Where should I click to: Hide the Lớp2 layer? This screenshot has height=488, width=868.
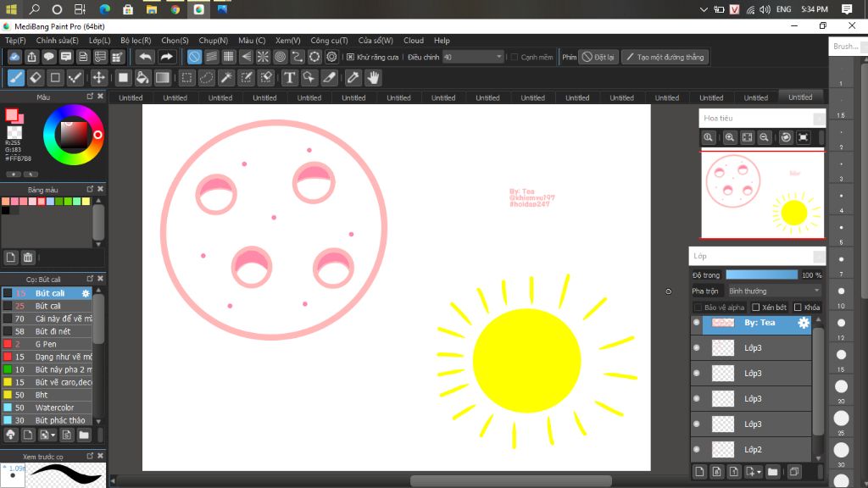[697, 449]
